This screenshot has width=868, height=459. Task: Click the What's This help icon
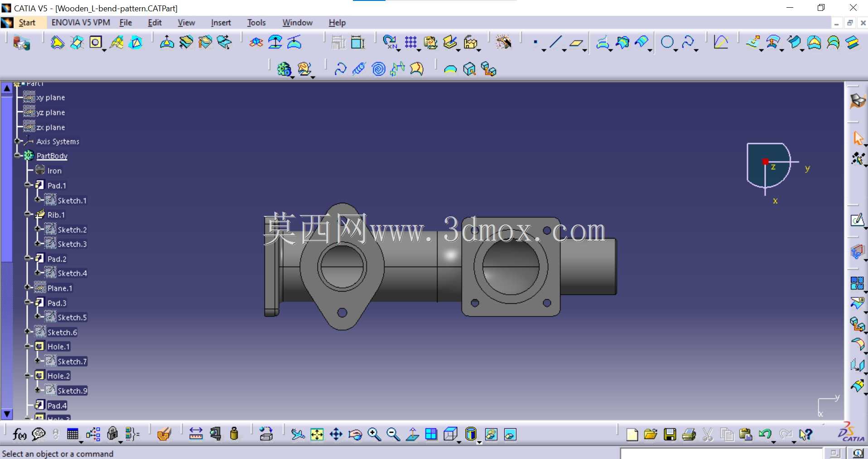[x=805, y=435]
